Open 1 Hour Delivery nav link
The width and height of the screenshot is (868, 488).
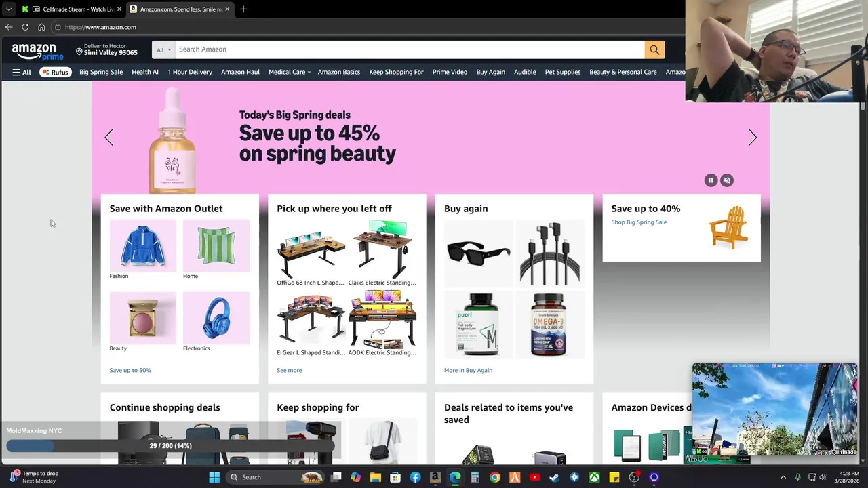[x=190, y=72]
